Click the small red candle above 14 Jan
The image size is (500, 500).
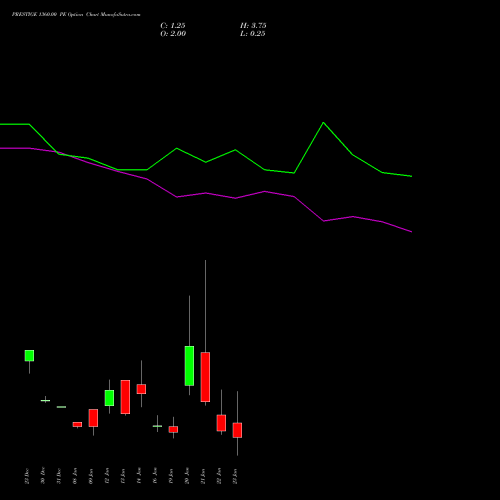tap(141, 389)
